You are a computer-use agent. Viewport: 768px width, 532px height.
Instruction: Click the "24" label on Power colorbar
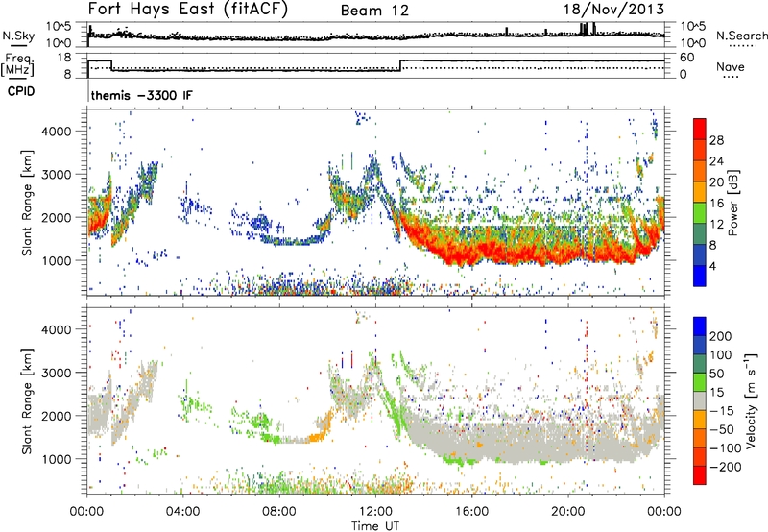point(716,161)
